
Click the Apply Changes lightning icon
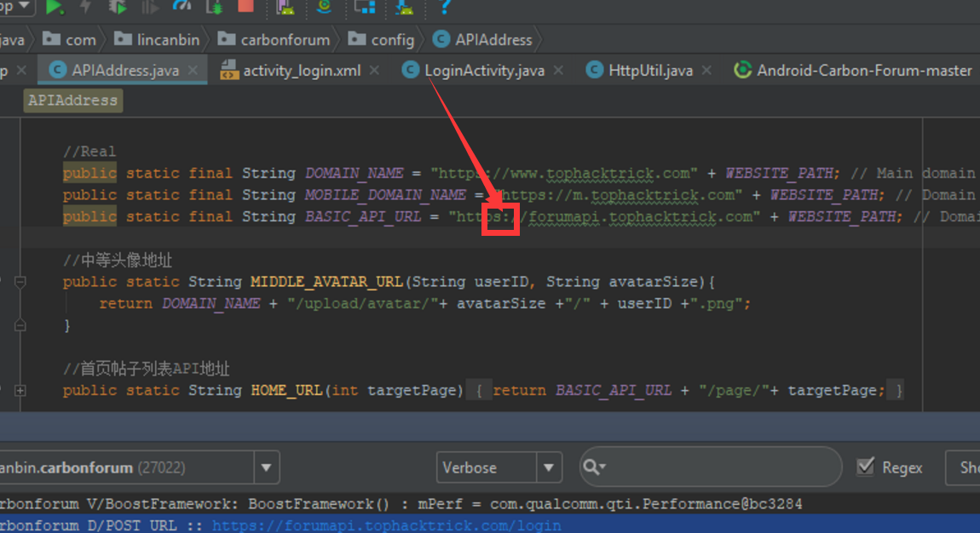tap(85, 6)
